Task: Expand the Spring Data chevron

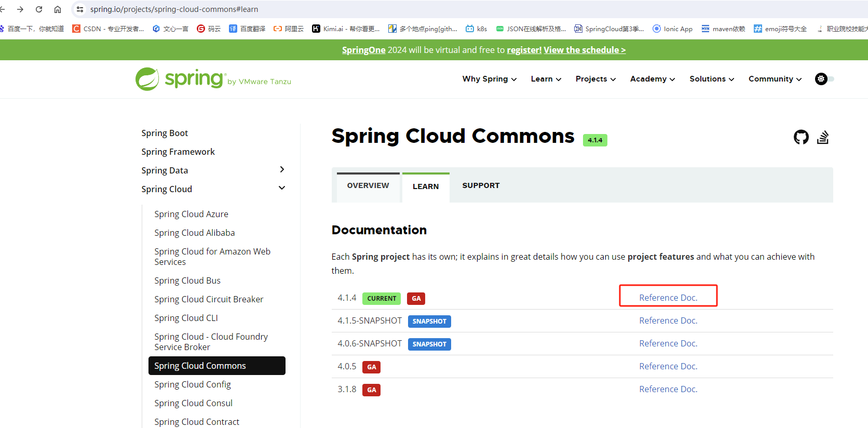Action: (x=282, y=169)
